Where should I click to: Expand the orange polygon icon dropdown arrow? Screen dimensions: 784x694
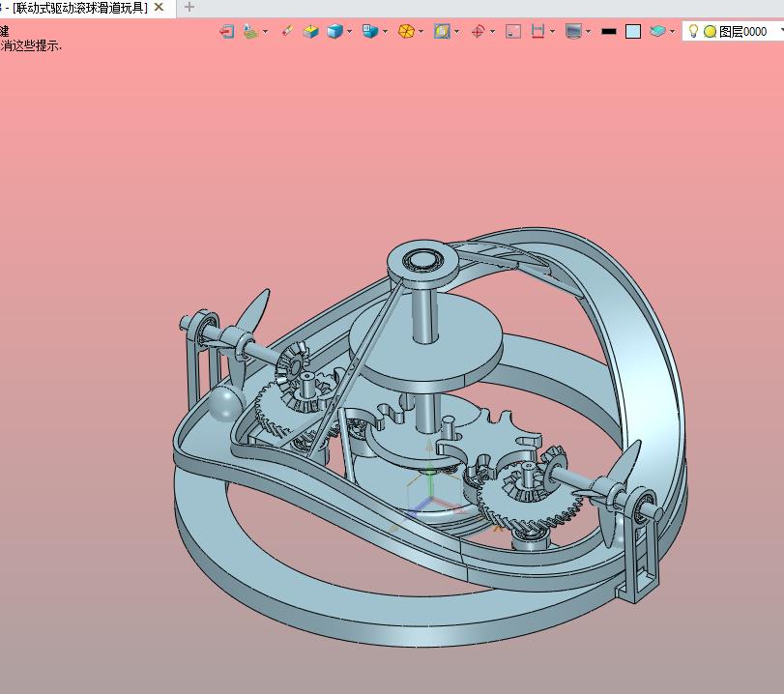(x=421, y=32)
